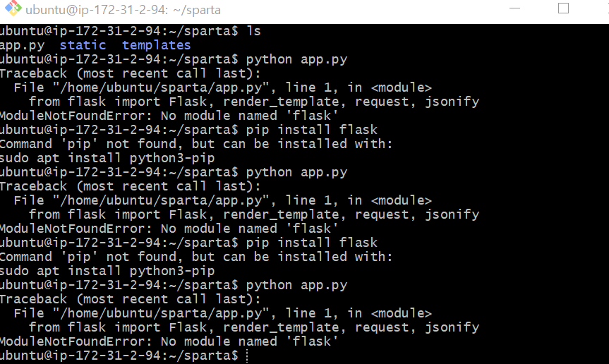Click the first "python app.py" command
Screen dimensions: 609x364
click(296, 59)
